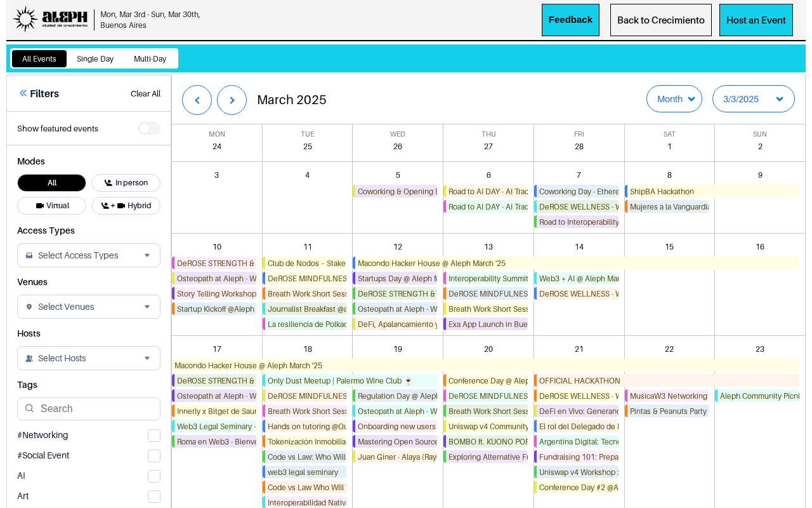Click Clear All filters link

click(145, 93)
